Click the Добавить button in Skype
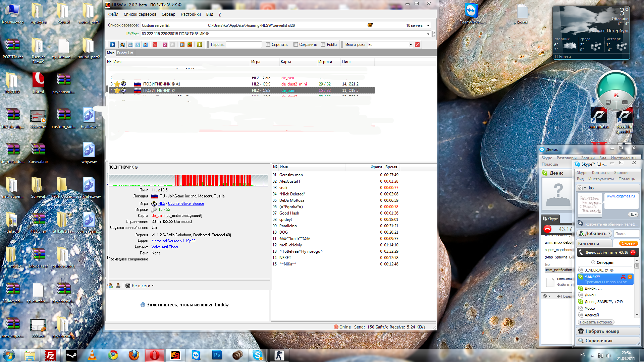 pyautogui.click(x=594, y=234)
